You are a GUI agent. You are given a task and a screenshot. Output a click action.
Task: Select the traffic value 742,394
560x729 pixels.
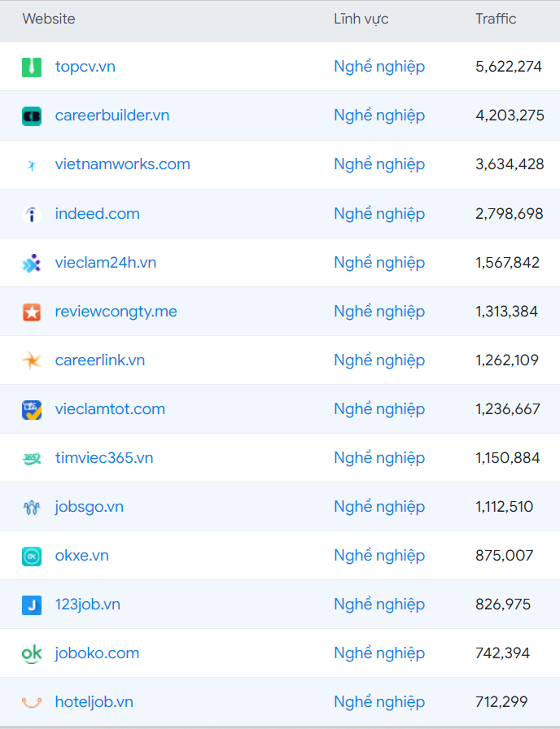[x=502, y=653]
